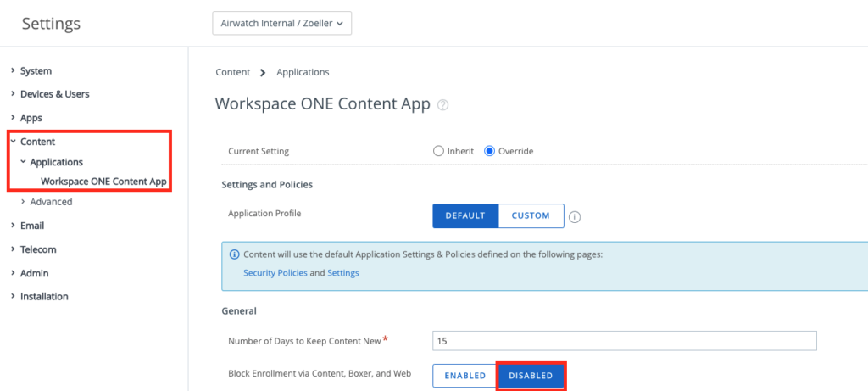The height and width of the screenshot is (391, 868).
Task: Choose the Default application profile
Action: tap(465, 215)
